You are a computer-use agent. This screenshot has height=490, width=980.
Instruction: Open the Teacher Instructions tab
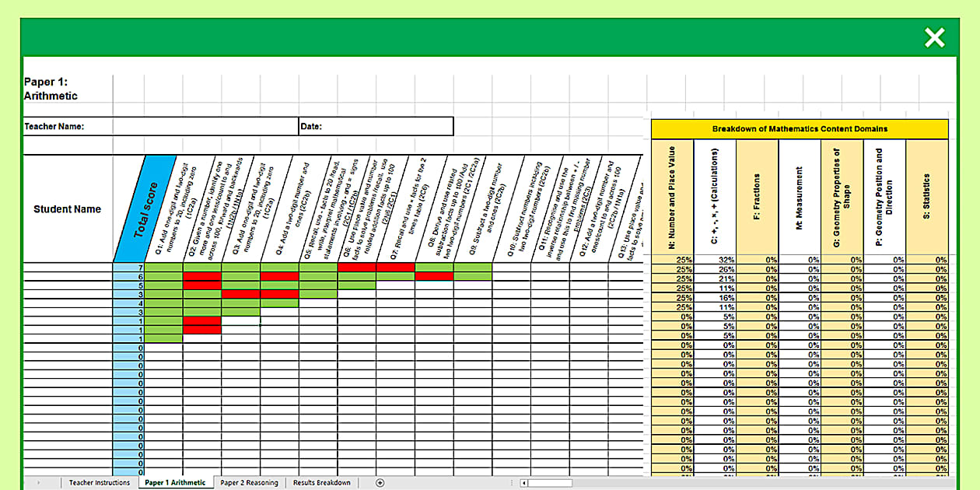[100, 483]
